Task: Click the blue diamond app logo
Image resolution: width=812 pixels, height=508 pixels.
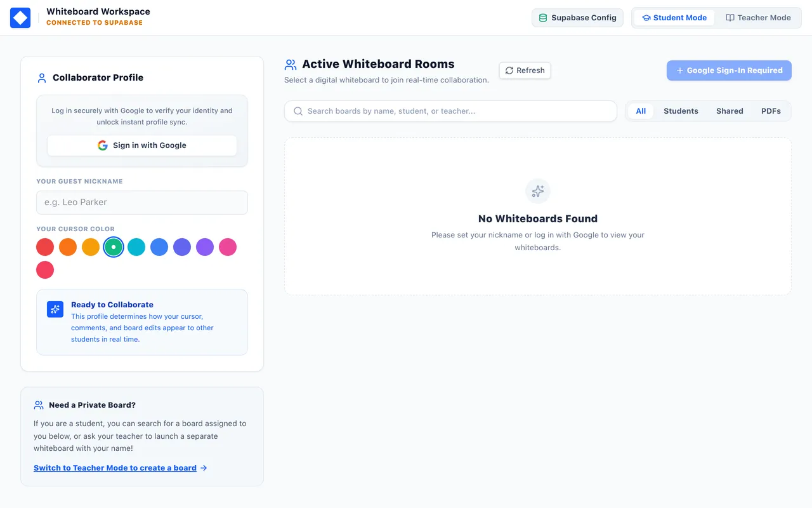Action: point(20,18)
